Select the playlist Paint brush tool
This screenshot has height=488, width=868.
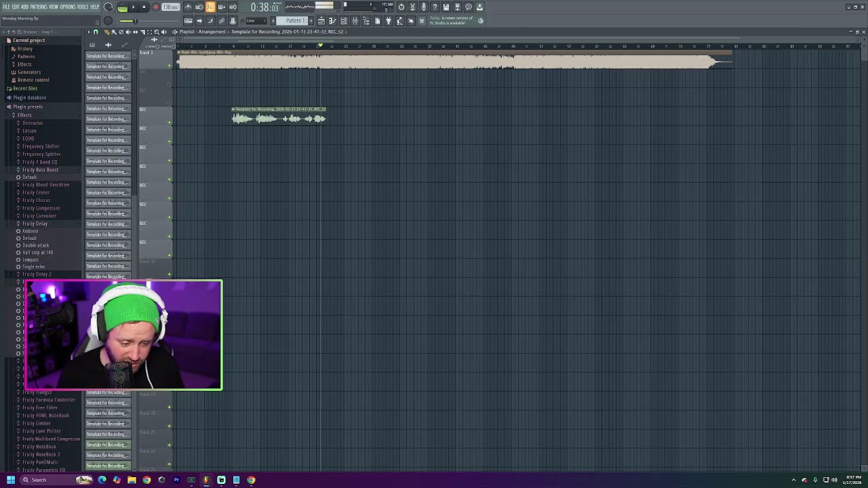114,32
